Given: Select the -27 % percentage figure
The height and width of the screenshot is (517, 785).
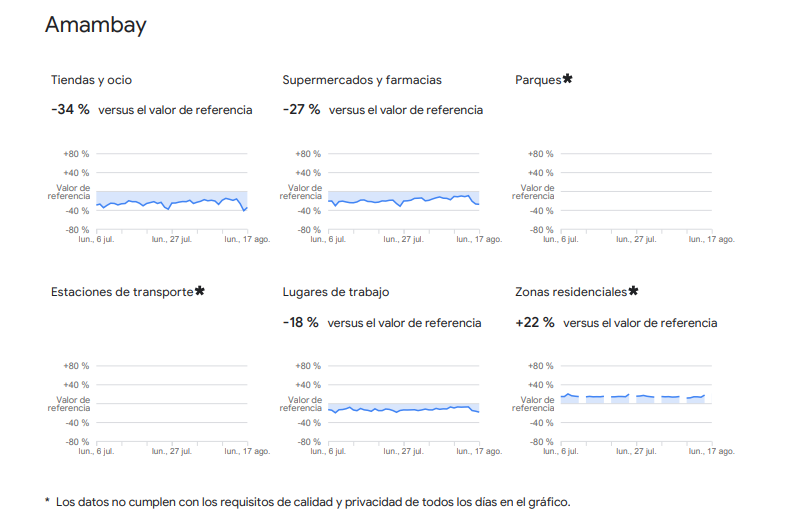Looking at the screenshot, I should click(302, 109).
